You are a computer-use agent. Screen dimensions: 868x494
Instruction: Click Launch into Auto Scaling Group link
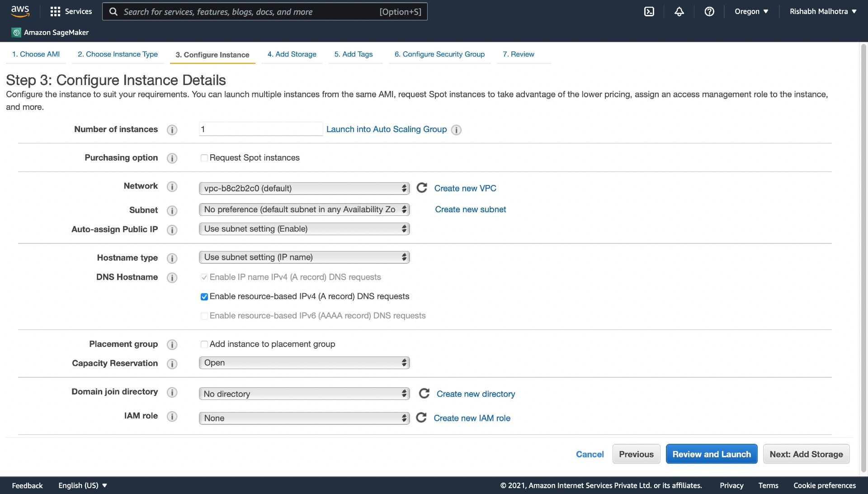click(x=387, y=129)
